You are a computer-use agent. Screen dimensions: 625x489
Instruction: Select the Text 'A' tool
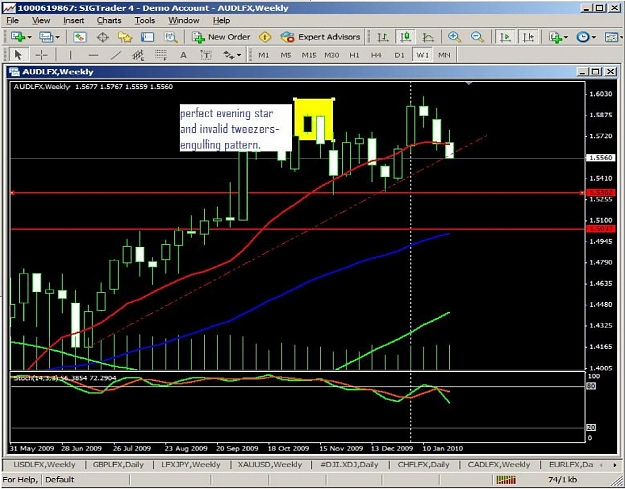[183, 55]
